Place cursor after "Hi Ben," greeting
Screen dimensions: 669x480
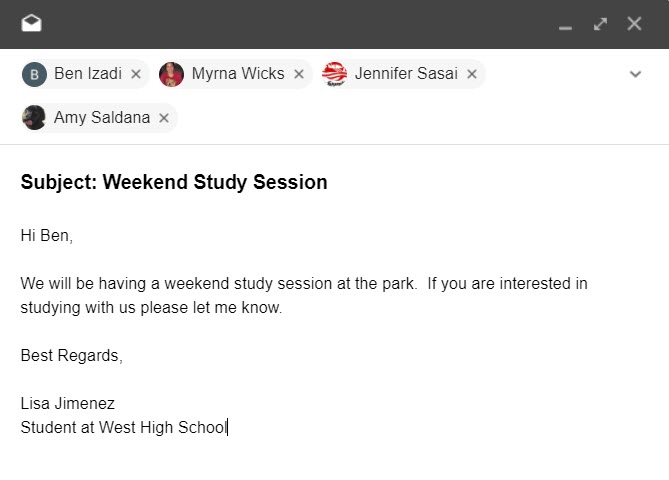pos(75,236)
